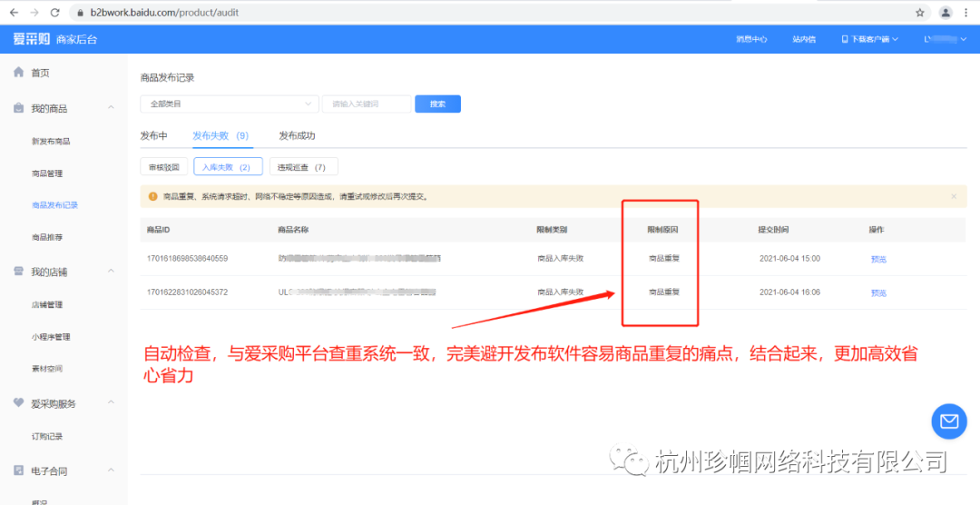
Task: Click the 2021-06-04 15:00 submit time
Action: pos(789,258)
